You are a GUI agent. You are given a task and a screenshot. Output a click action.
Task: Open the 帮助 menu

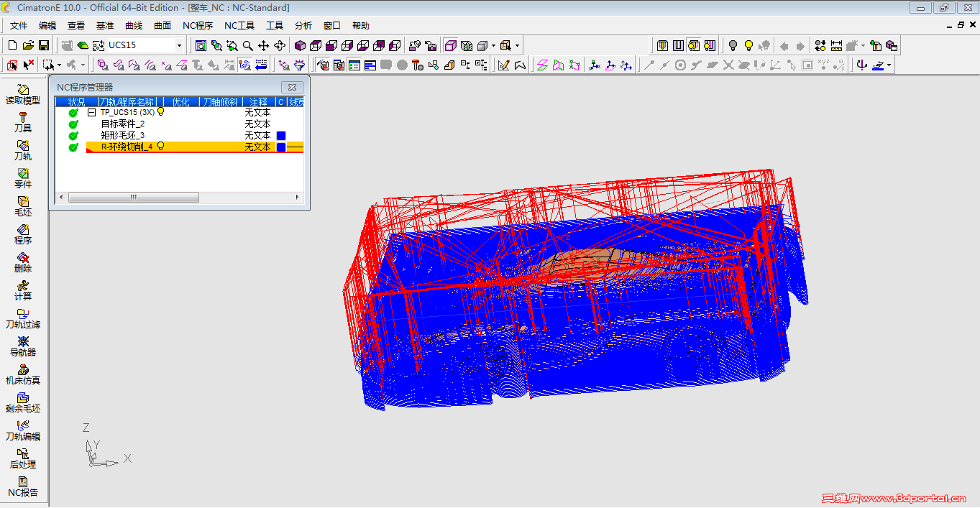click(x=361, y=26)
